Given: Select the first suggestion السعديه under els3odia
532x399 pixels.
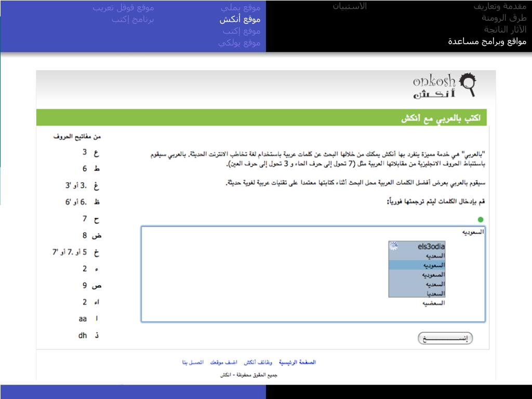Looking at the screenshot, I should (417, 256).
